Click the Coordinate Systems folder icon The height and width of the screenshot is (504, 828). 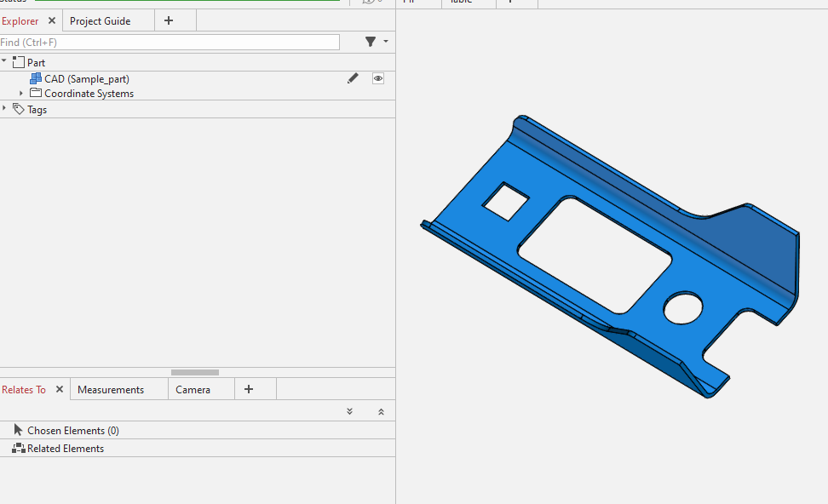(x=36, y=94)
